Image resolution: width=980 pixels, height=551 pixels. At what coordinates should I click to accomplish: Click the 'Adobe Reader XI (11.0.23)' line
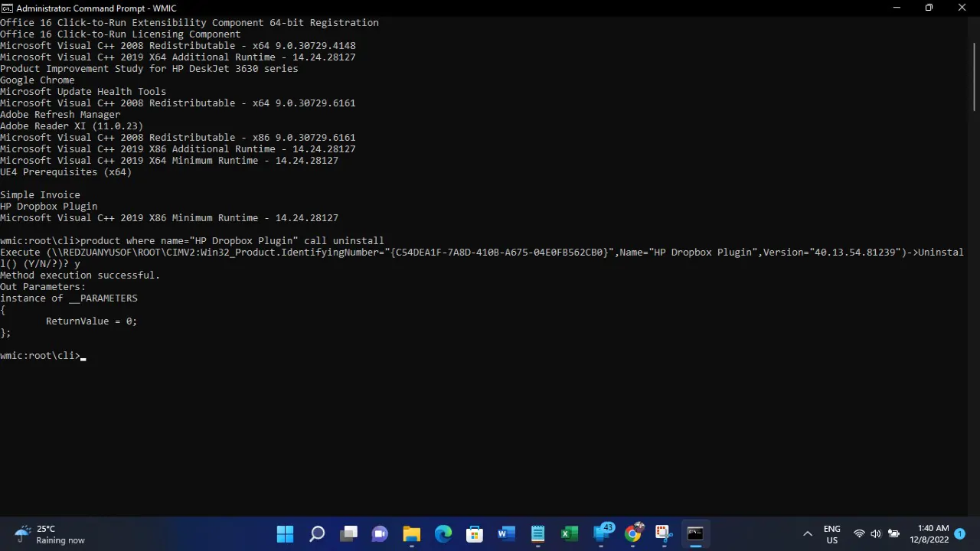(x=72, y=126)
